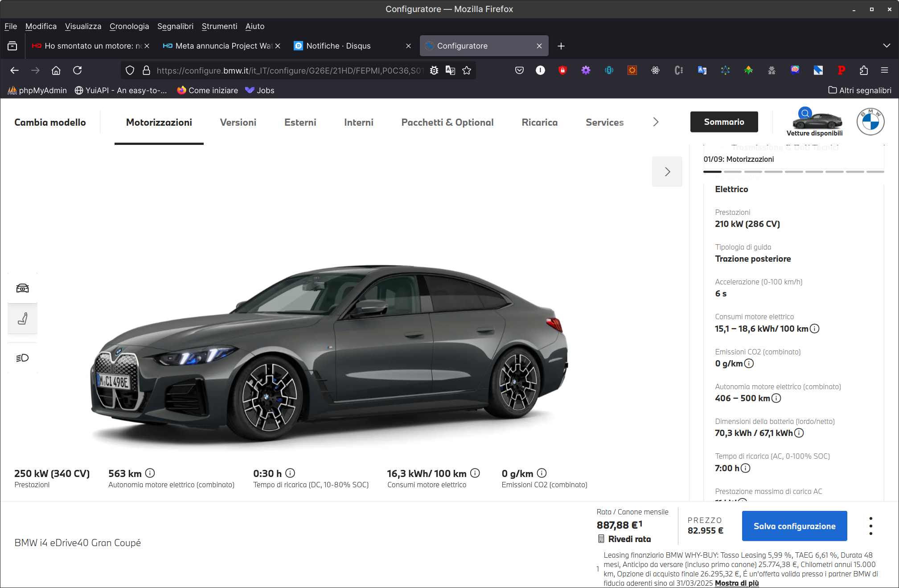Open the Segnalibri menu
Image resolution: width=899 pixels, height=588 pixels.
(x=175, y=26)
